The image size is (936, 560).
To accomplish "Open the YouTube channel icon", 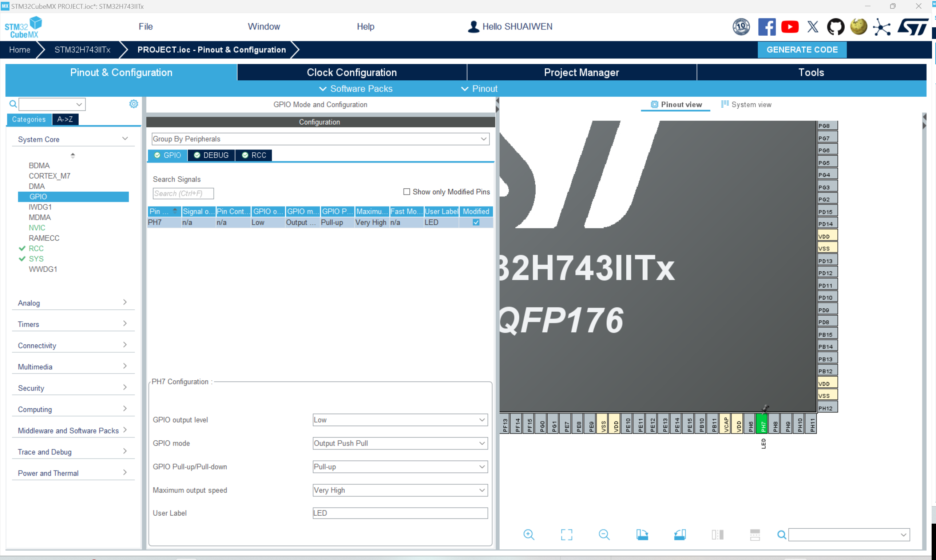I will click(789, 27).
